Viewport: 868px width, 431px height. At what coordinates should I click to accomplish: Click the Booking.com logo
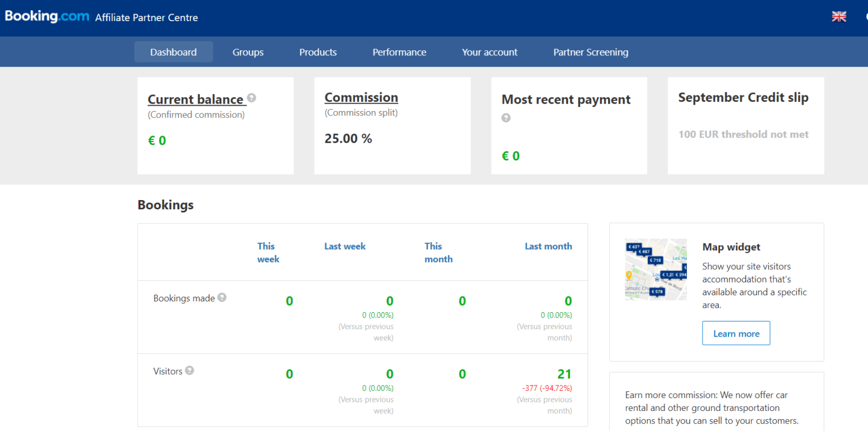point(47,16)
